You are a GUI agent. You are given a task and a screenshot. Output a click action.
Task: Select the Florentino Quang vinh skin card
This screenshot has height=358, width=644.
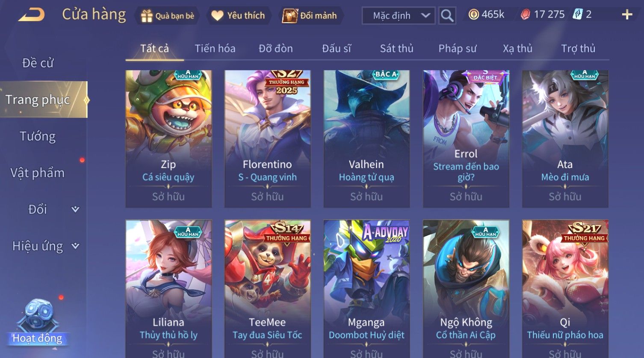(267, 139)
